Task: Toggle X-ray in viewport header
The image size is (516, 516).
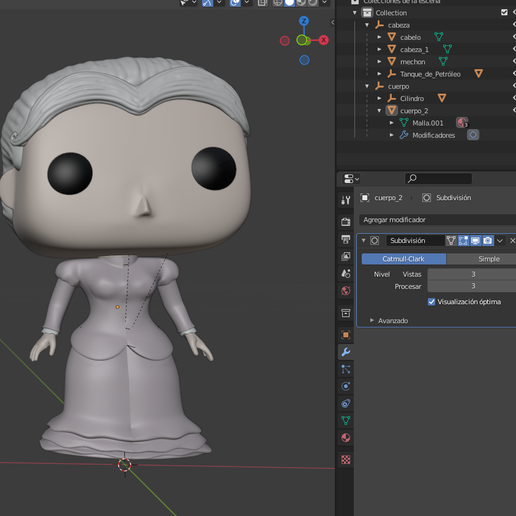Action: [x=262, y=3]
